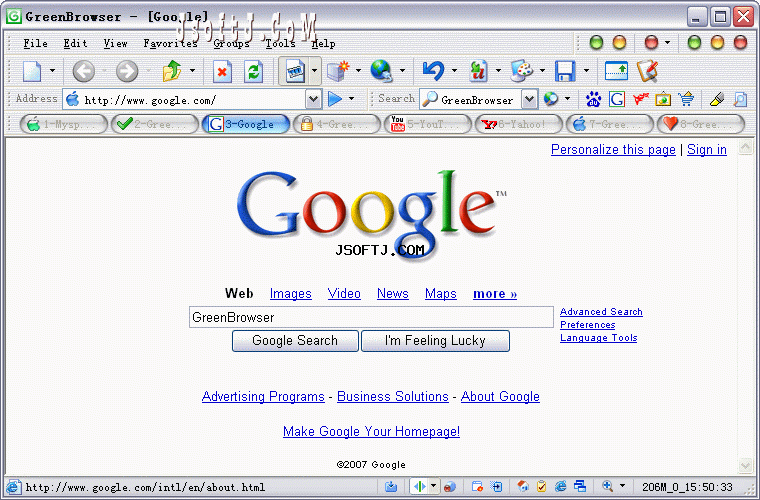Switch to the 6-Yahoo! tab
This screenshot has height=500, width=760.
[x=519, y=124]
